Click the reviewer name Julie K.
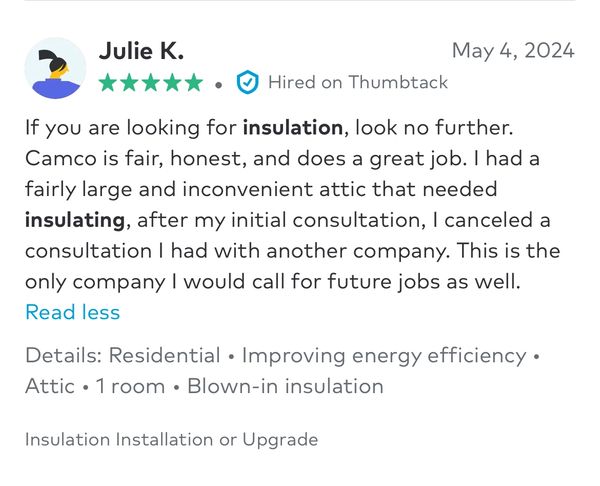This screenshot has width=600, height=486. [x=141, y=51]
